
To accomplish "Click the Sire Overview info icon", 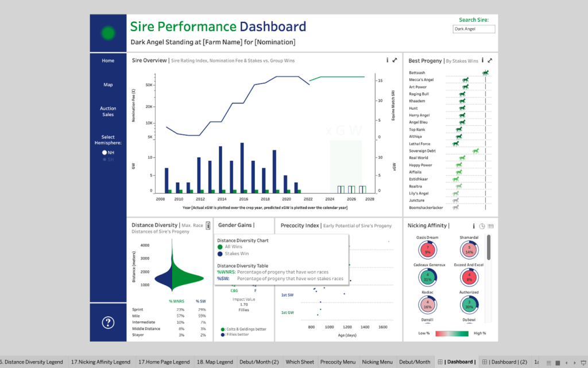I will click(387, 60).
